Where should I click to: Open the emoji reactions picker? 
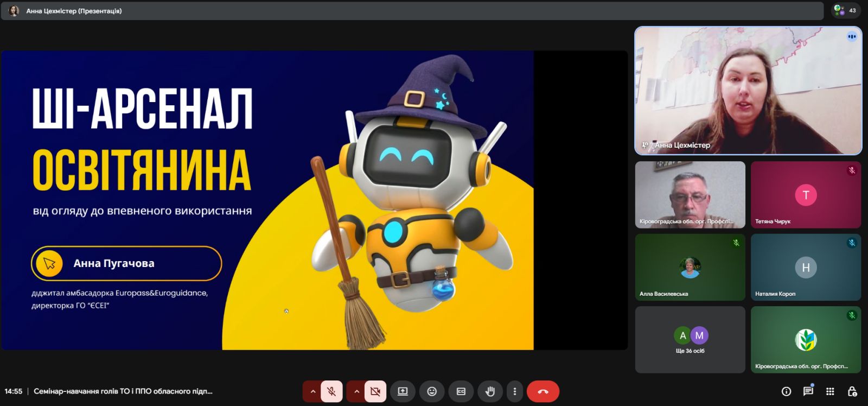tap(432, 391)
